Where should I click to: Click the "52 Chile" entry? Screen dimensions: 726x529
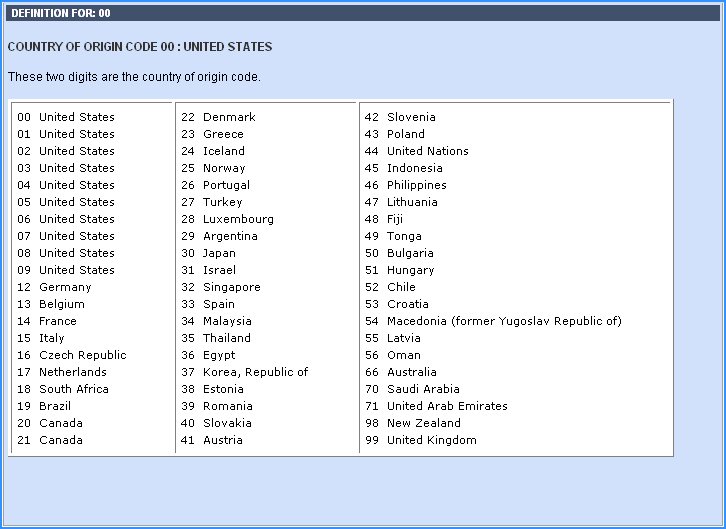tap(390, 287)
